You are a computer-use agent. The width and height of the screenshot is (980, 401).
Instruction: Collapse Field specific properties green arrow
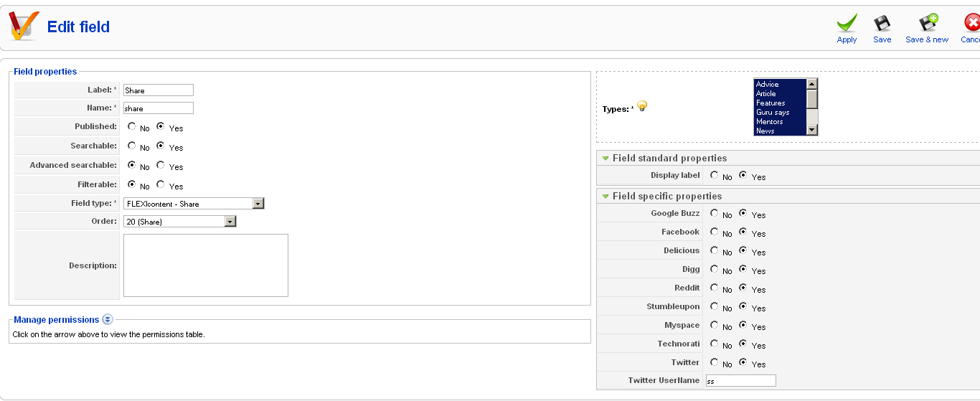[606, 197]
